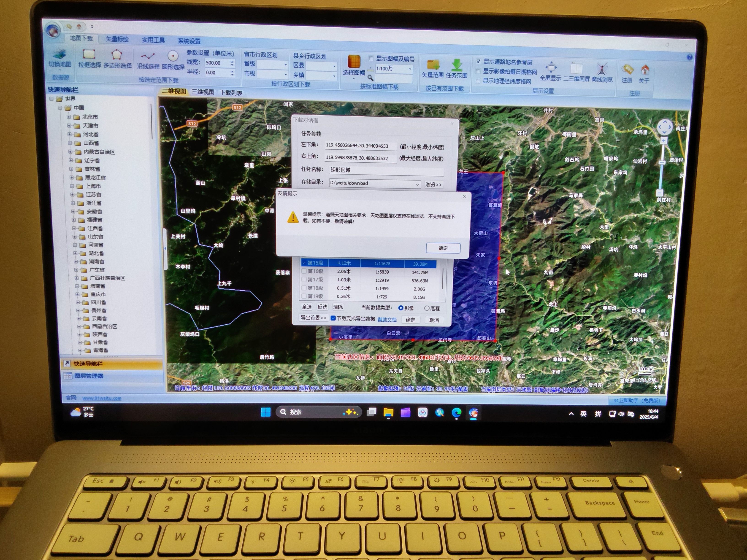Click 确定 in the 友情提示 dialog

443,248
